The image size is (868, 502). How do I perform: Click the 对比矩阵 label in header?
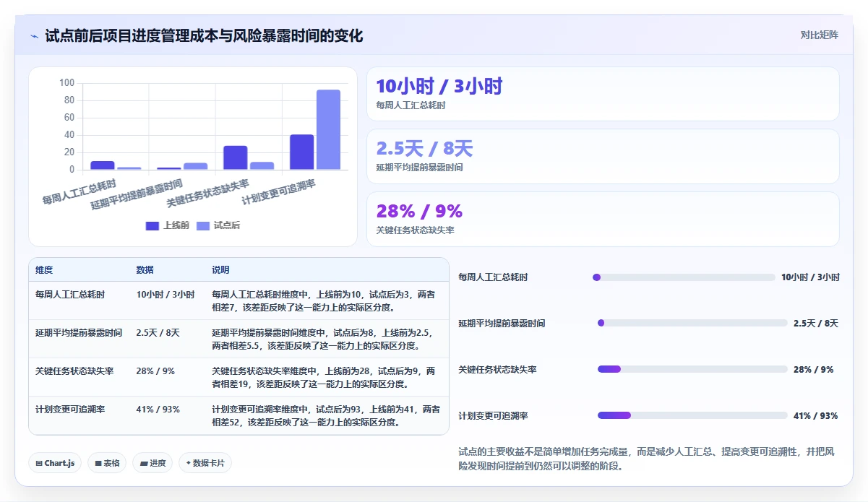820,35
